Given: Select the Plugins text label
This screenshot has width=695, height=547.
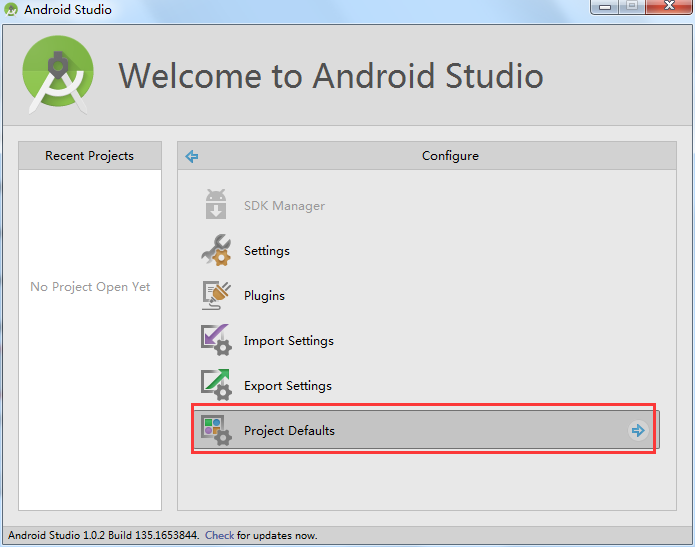Looking at the screenshot, I should click(x=264, y=296).
